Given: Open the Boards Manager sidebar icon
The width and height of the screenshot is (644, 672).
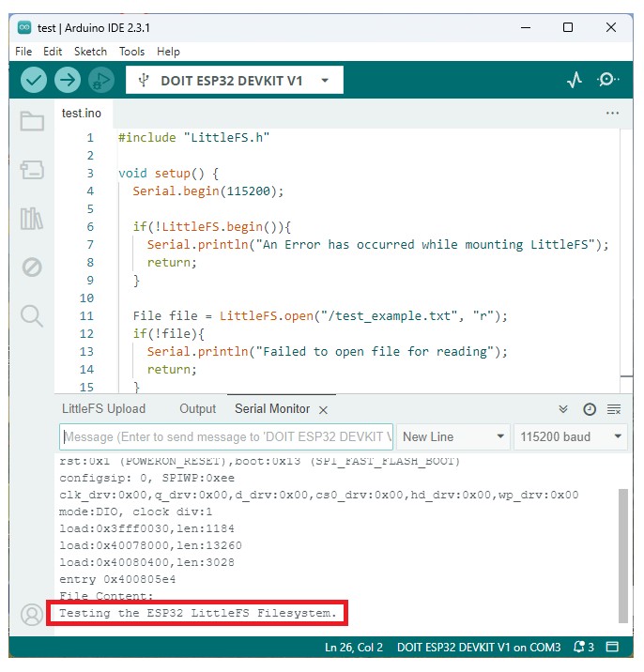Looking at the screenshot, I should click(x=32, y=170).
